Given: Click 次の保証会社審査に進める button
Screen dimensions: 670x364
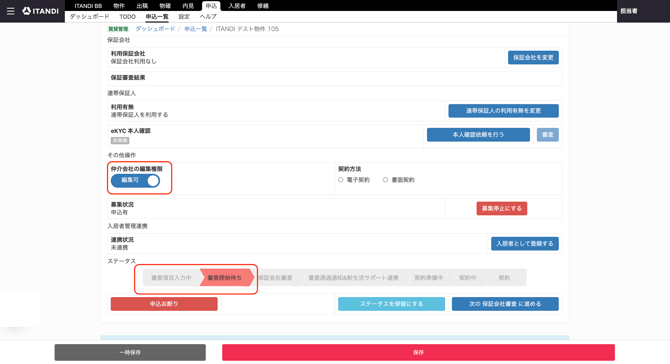Looking at the screenshot, I should tap(505, 304).
